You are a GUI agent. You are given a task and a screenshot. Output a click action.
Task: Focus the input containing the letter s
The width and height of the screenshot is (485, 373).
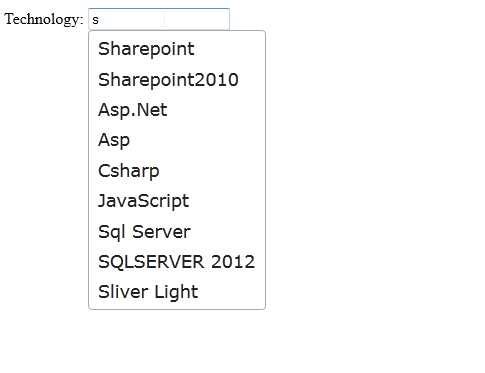point(159,19)
